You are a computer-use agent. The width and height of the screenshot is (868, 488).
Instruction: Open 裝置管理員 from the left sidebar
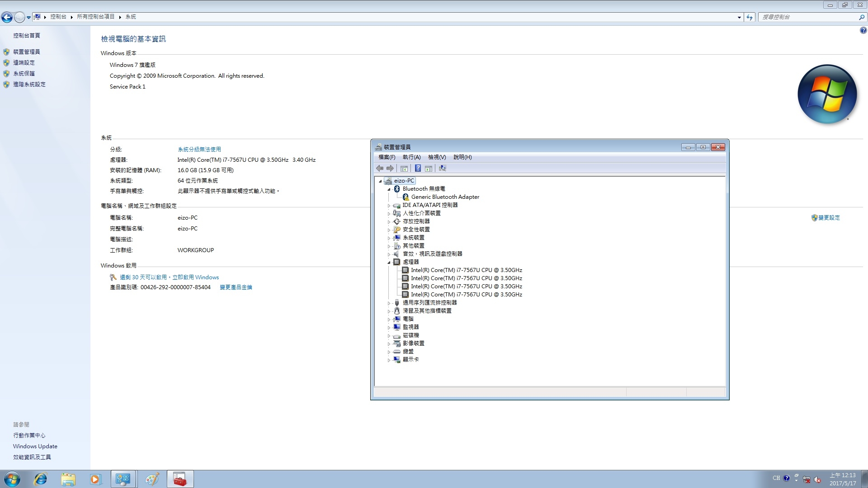[x=26, y=52]
